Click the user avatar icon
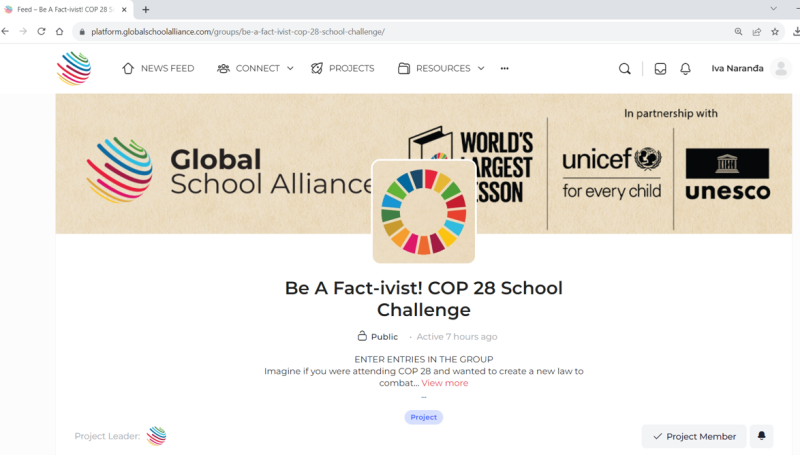Image resolution: width=800 pixels, height=455 pixels. coord(781,68)
